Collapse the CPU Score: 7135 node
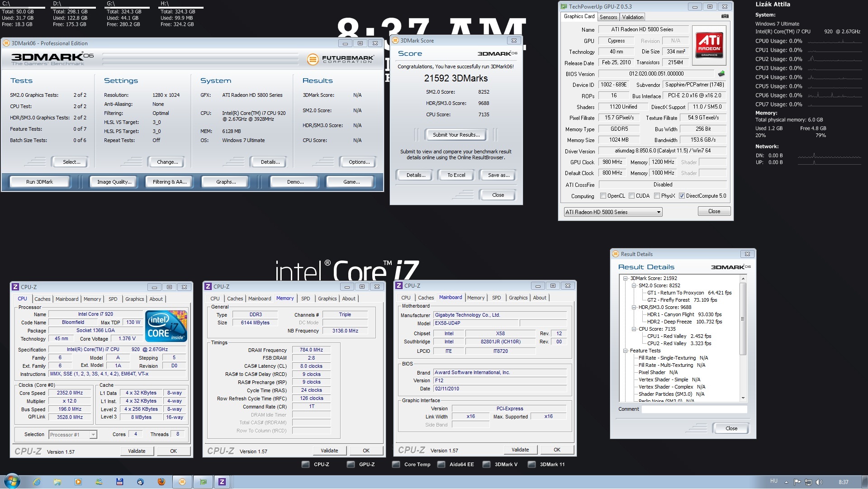The image size is (868, 489). coord(634,329)
